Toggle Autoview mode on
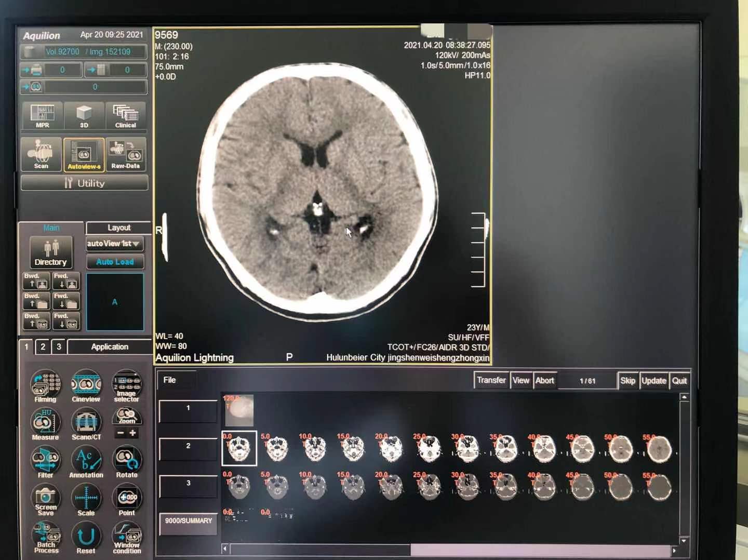748x560 pixels. [84, 155]
